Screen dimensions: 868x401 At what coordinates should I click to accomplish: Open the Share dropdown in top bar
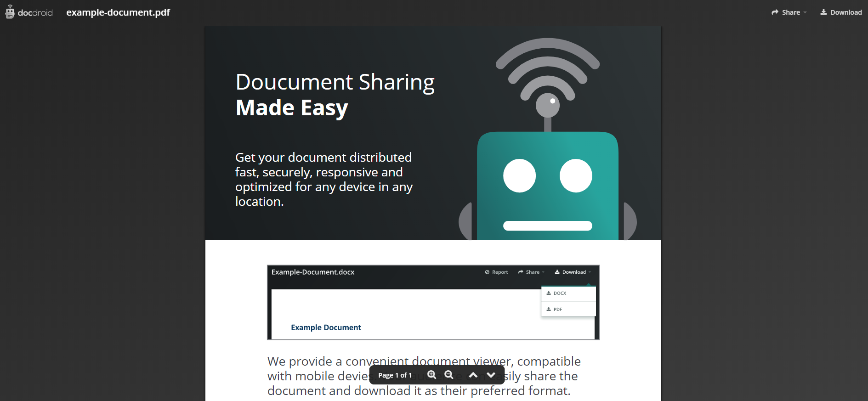pos(789,12)
